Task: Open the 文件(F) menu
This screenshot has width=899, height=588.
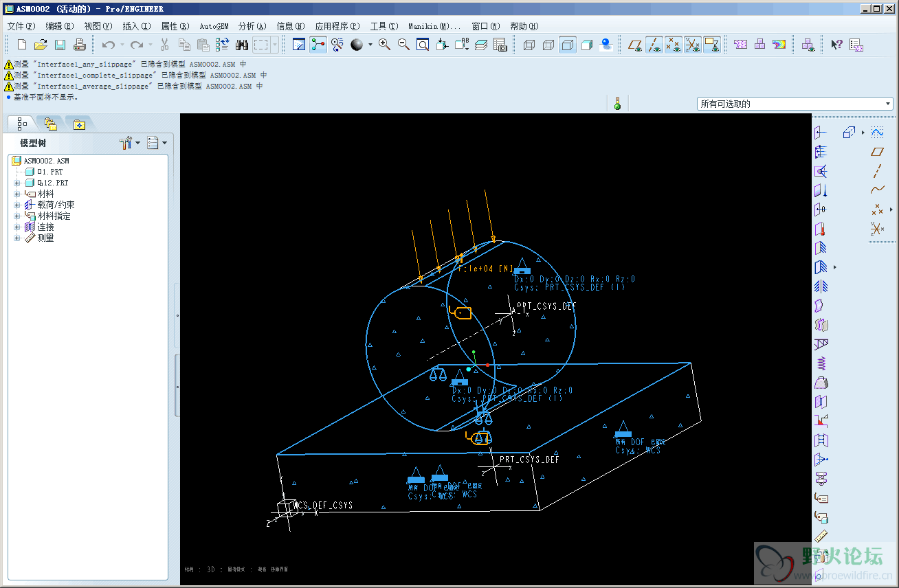Action: coord(21,26)
